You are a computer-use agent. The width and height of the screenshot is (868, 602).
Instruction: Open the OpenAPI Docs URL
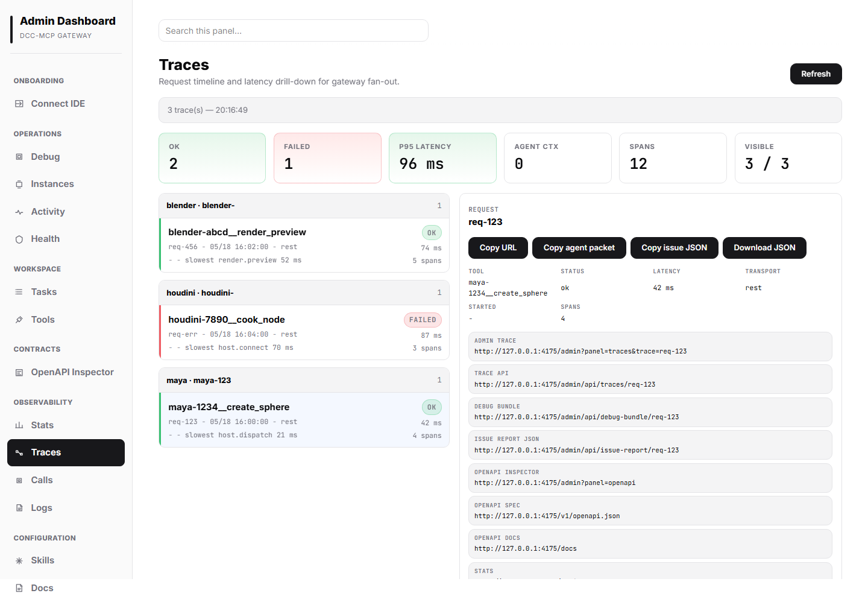[x=650, y=543]
